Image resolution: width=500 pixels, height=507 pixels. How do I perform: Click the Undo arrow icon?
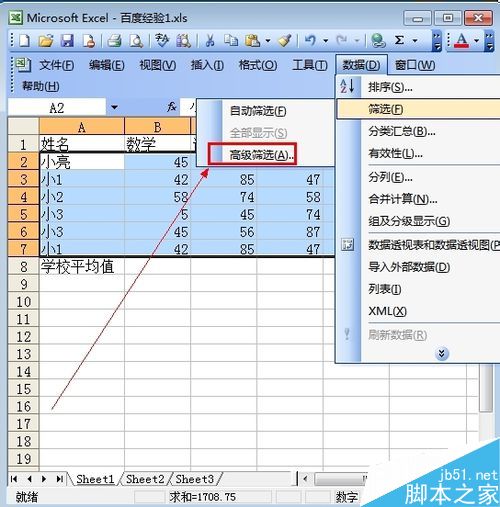coord(310,41)
